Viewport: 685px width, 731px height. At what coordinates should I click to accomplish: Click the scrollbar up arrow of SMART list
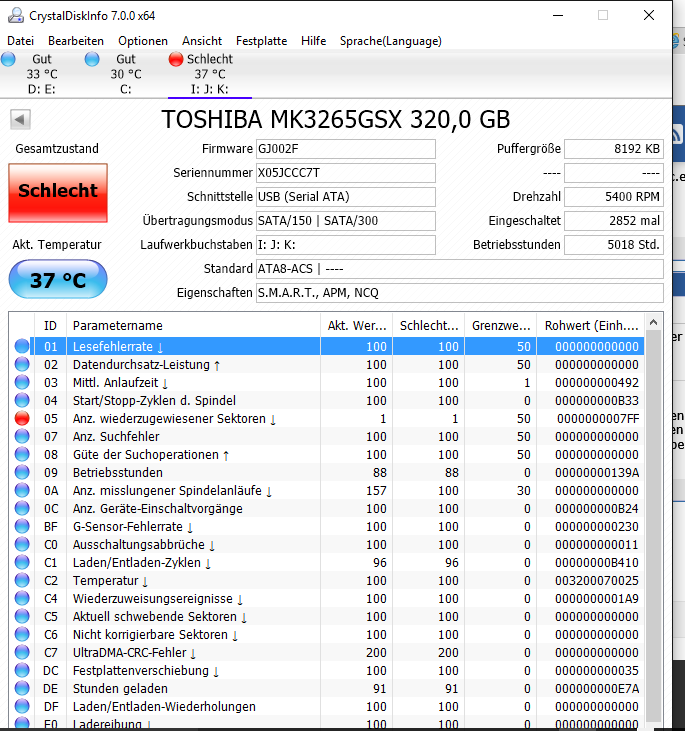(x=653, y=322)
